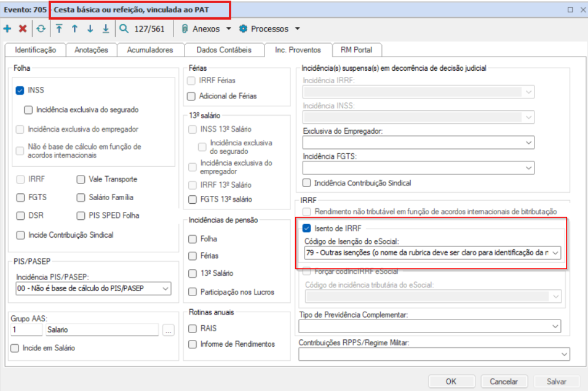Viewport: 588px width, 391px height.
Task: Uncheck the INSS checkbox under Folha
Action: point(20,91)
